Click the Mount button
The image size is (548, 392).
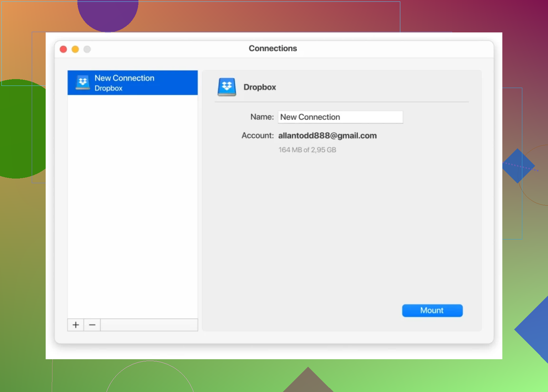(x=432, y=310)
